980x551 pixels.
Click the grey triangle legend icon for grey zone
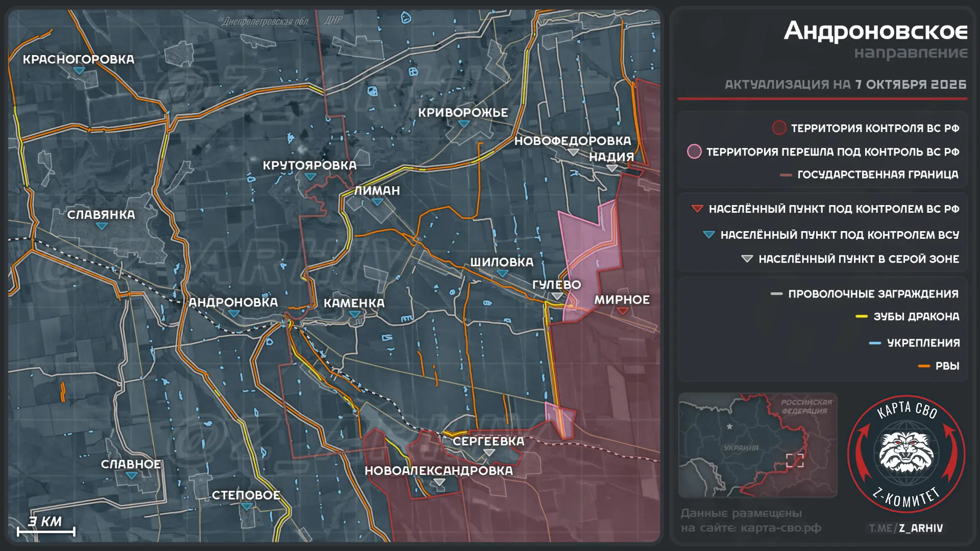[x=747, y=259]
